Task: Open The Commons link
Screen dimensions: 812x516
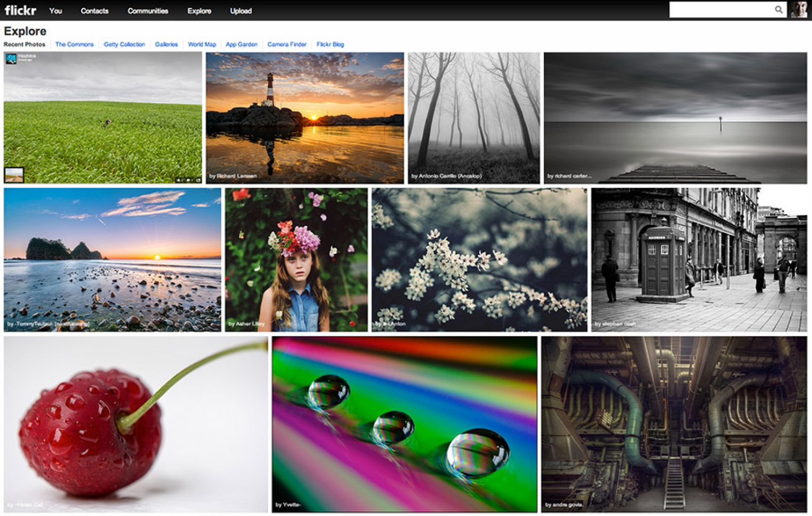Action: (75, 44)
